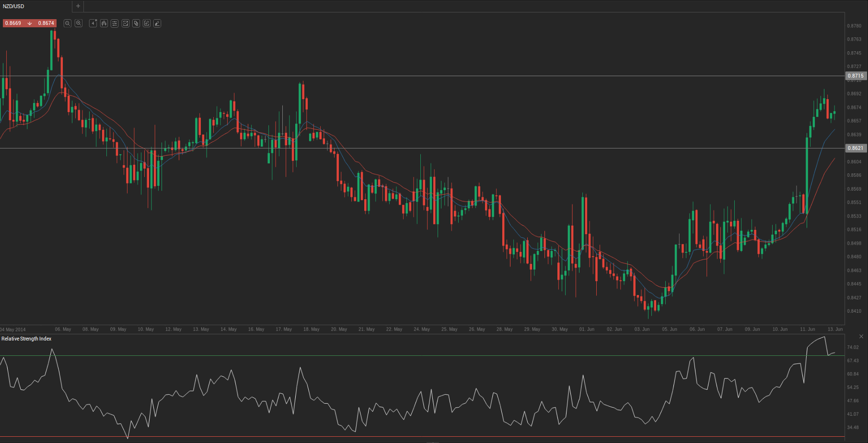Click the 34.48 RSI axis value
The width and height of the screenshot is (868, 443).
click(853, 428)
